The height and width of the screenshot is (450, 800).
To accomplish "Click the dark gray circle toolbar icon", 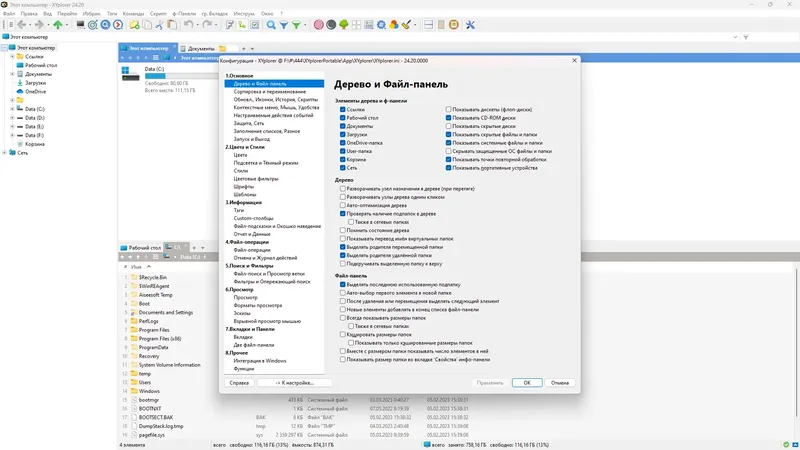I will click(331, 24).
